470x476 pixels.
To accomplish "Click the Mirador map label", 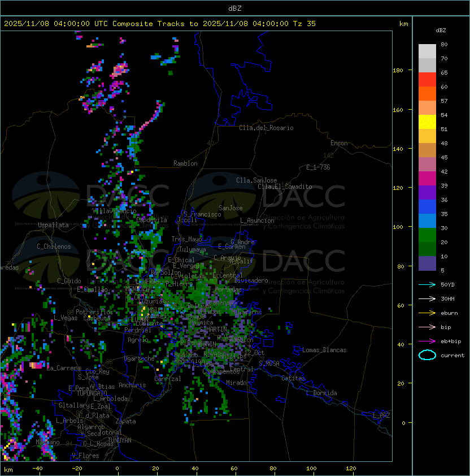I will pos(238,383).
